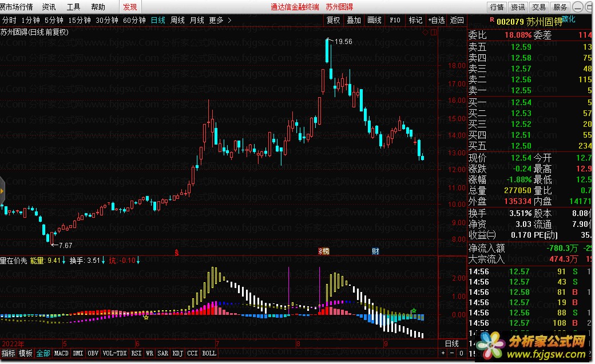Click the 0 reset button at bottom
This screenshot has width=595, height=364.
coord(461,353)
